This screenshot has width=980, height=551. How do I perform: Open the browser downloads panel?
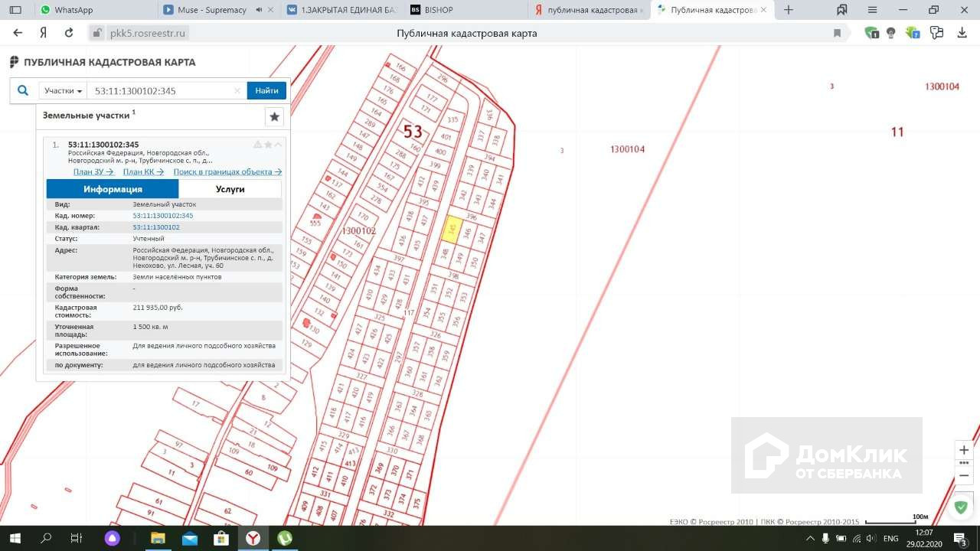click(962, 33)
